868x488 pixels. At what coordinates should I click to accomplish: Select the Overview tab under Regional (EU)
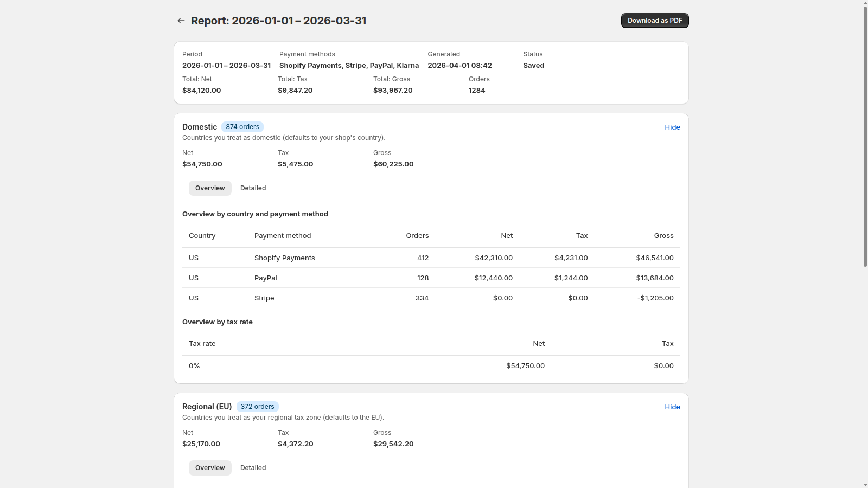(x=209, y=467)
